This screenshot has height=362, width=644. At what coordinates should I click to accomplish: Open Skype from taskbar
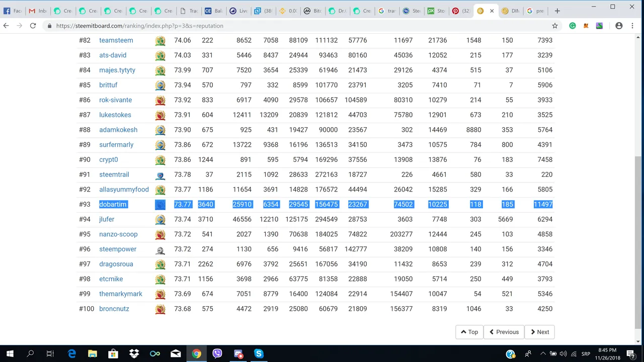tap(259, 353)
